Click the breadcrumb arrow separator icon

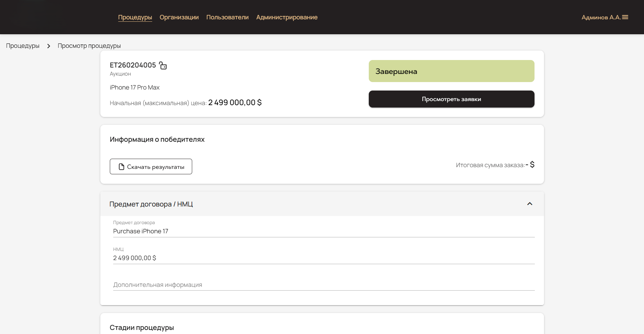click(49, 46)
